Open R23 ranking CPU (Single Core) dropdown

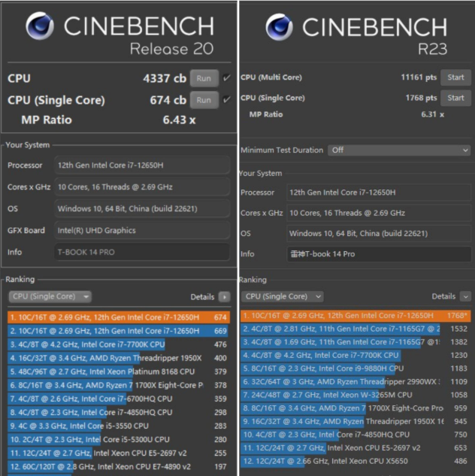(x=283, y=296)
